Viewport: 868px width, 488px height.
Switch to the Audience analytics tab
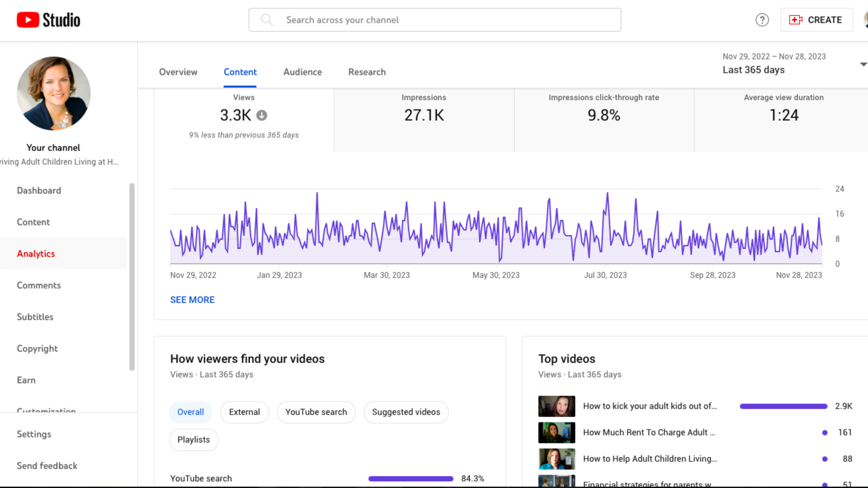pyautogui.click(x=303, y=72)
